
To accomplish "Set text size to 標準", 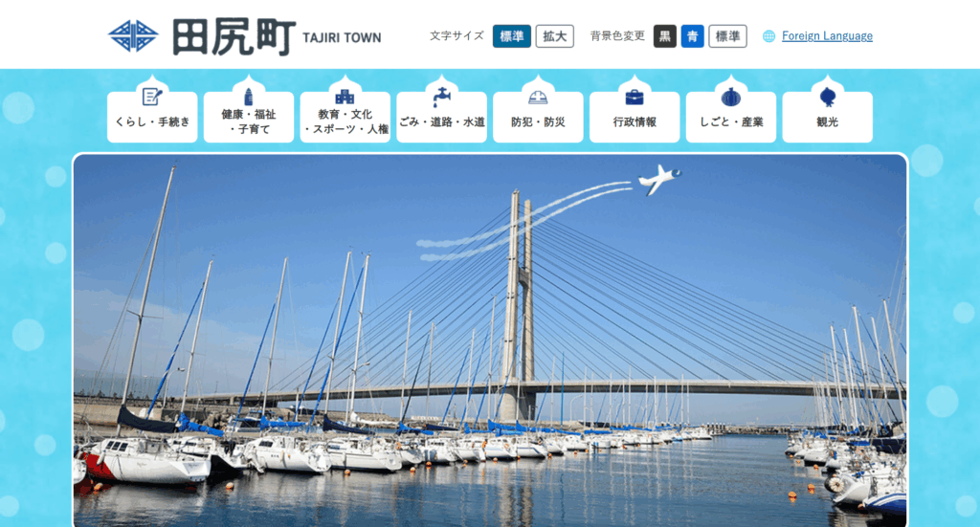I will pyautogui.click(x=512, y=36).
